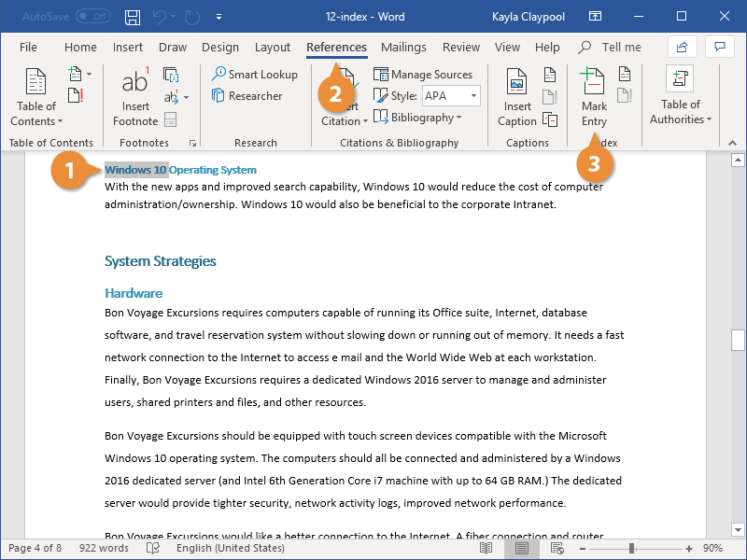Click the Save icon in the title bar
747x560 pixels.
[132, 17]
